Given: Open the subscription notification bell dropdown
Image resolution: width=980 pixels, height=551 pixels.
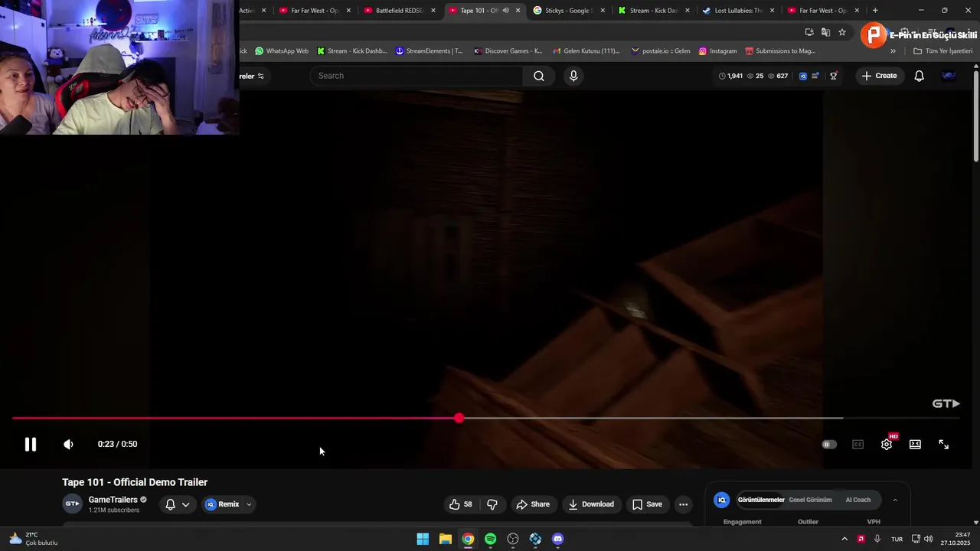Looking at the screenshot, I should [x=177, y=504].
